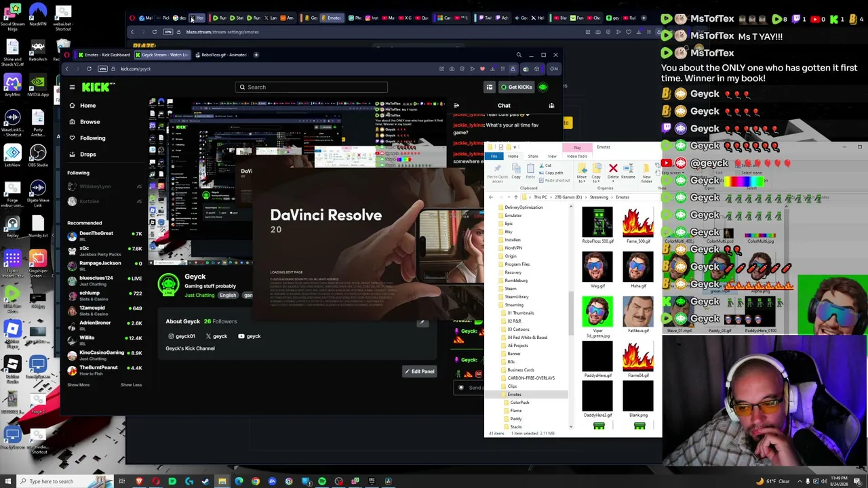Click the heart bookmark icon in Opera toolbar
The image size is (868, 488).
[x=482, y=68]
